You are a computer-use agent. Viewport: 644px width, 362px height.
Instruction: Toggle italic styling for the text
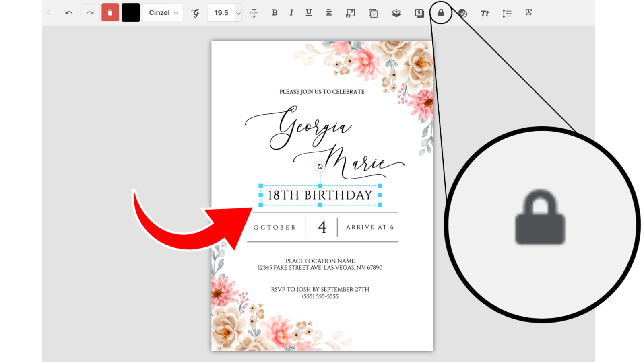click(x=291, y=13)
